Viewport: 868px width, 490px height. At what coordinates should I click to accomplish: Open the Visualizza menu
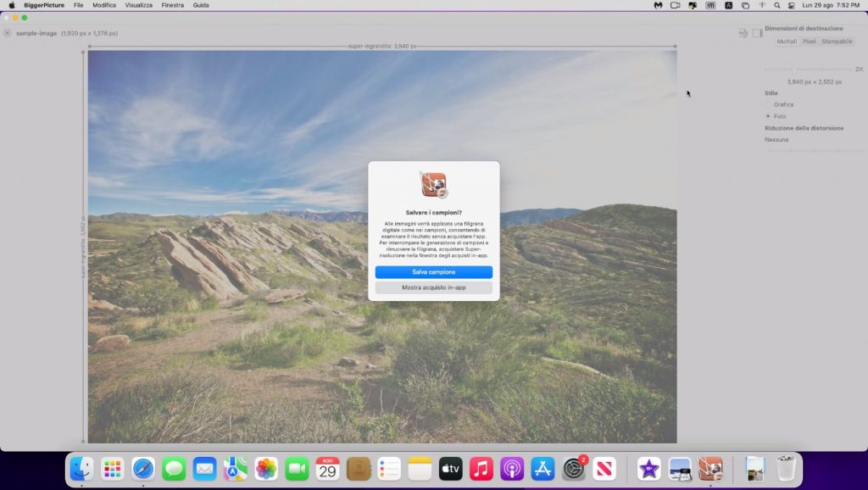(x=139, y=5)
